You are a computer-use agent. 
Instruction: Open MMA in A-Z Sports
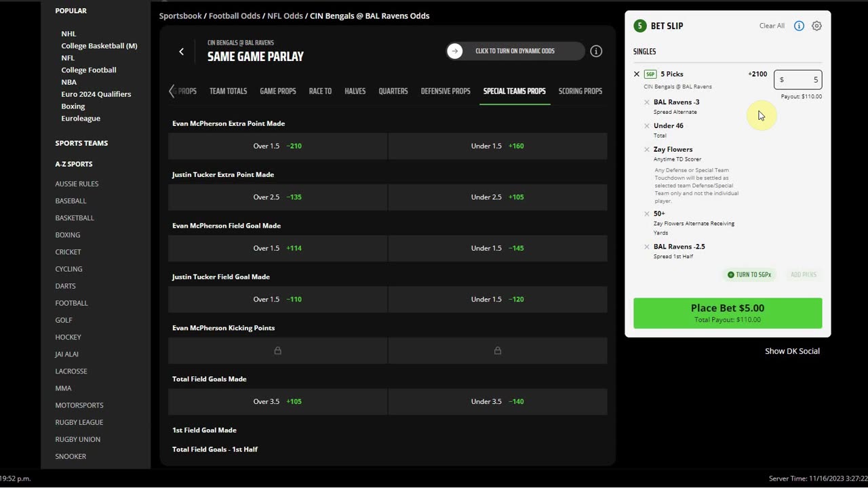coord(63,388)
